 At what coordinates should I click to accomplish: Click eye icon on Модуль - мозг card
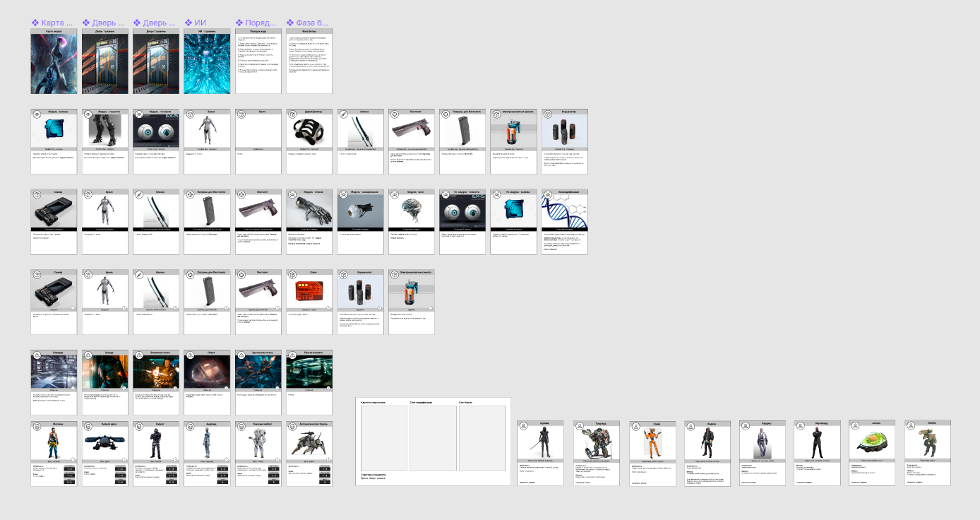(393, 193)
